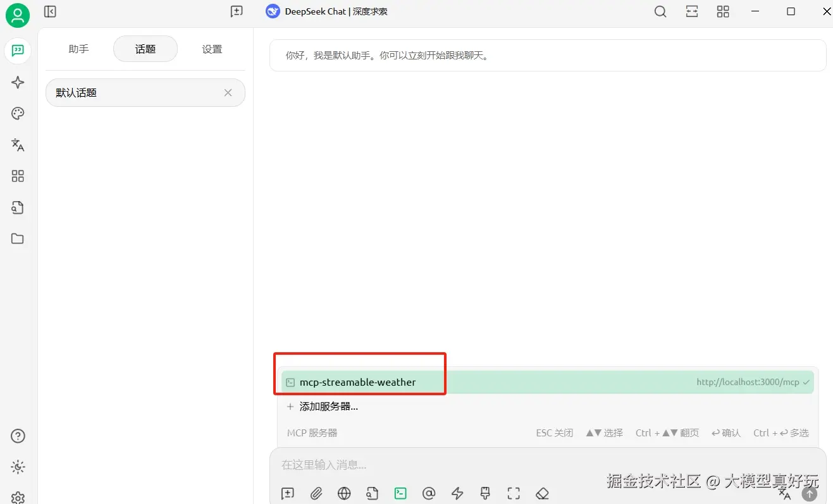Image resolution: width=833 pixels, height=504 pixels.
Task: Delete 默认话题 with its X button
Action: click(228, 92)
